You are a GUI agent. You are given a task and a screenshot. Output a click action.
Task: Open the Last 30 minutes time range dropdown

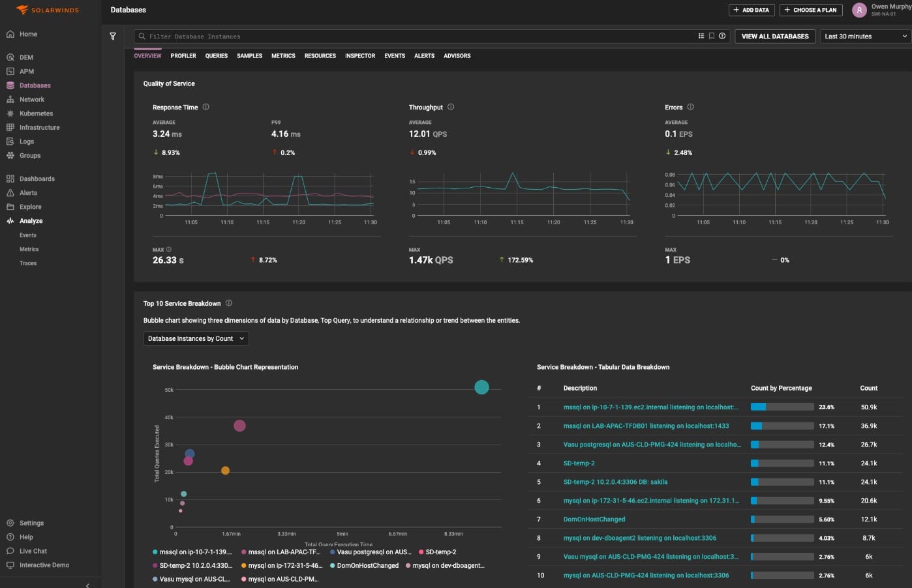[865, 36]
